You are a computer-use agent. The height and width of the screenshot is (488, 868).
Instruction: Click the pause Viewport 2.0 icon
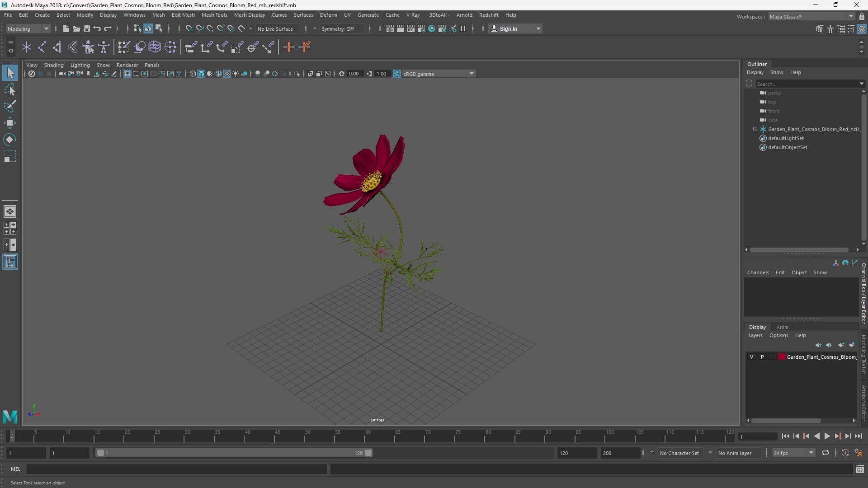(x=463, y=28)
